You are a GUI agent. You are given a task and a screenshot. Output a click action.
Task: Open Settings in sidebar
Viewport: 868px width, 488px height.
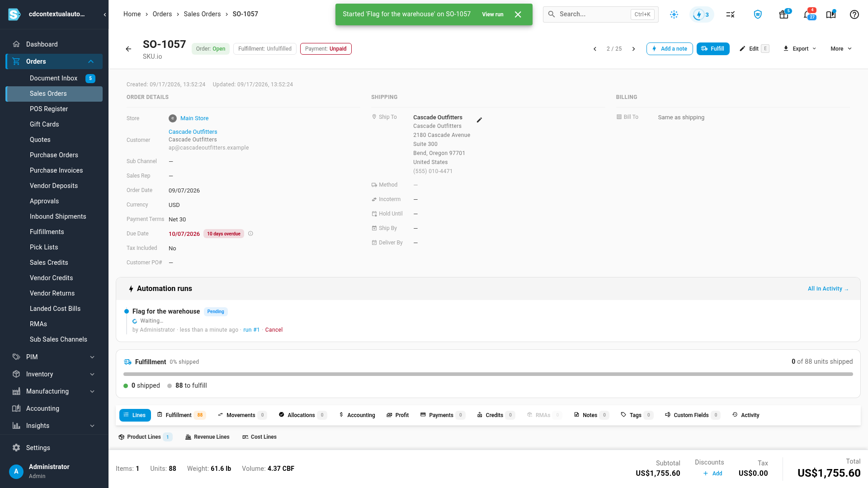point(38,448)
